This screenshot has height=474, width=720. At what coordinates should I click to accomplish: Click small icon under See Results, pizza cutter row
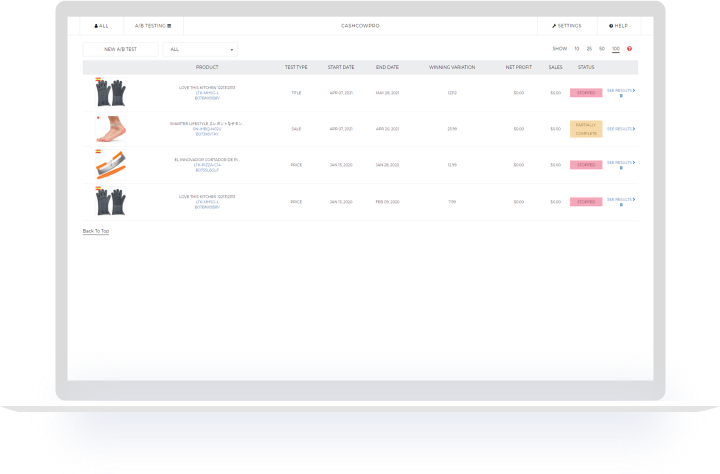pyautogui.click(x=621, y=168)
